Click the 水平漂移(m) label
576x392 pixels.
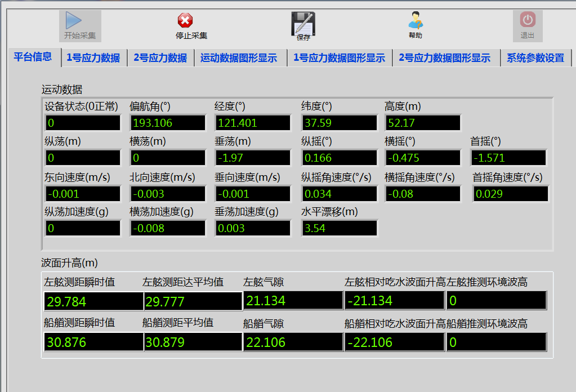tap(329, 212)
